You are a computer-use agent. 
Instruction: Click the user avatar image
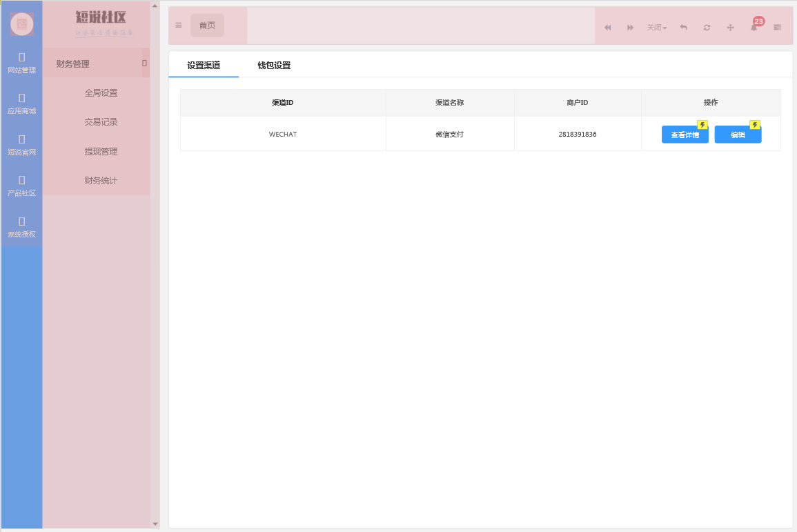(x=22, y=24)
